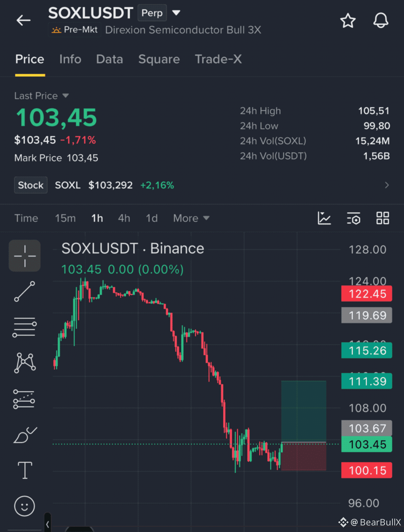The width and height of the screenshot is (404, 532).
Task: Select the crosshair cursor tool
Action: pos(25,256)
